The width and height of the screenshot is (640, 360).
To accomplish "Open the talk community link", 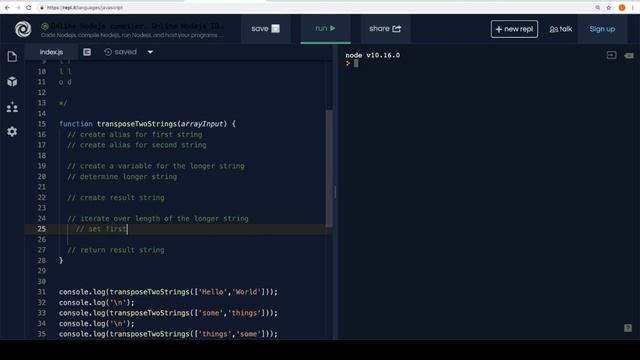I will (561, 29).
